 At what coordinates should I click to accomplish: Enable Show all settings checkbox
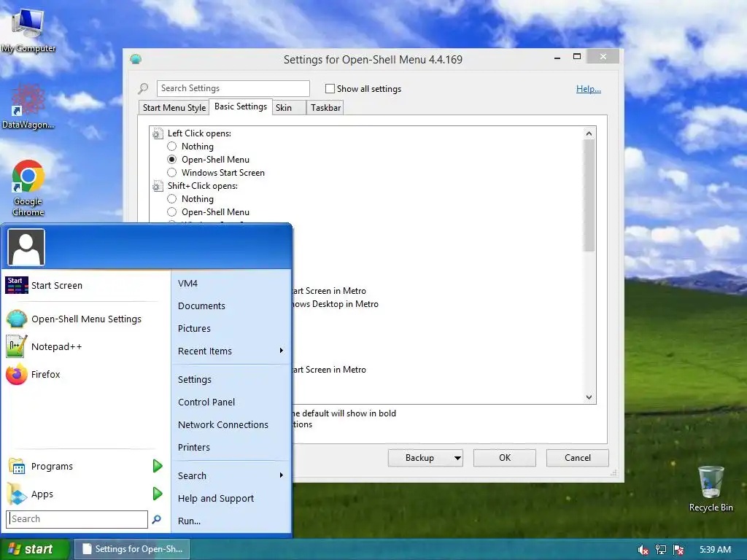tap(330, 88)
